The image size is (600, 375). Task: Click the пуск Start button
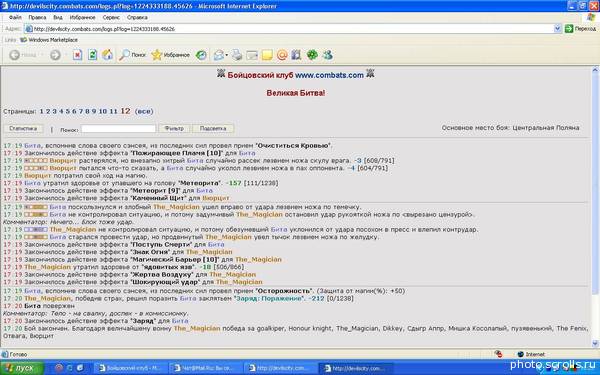[x=22, y=368]
